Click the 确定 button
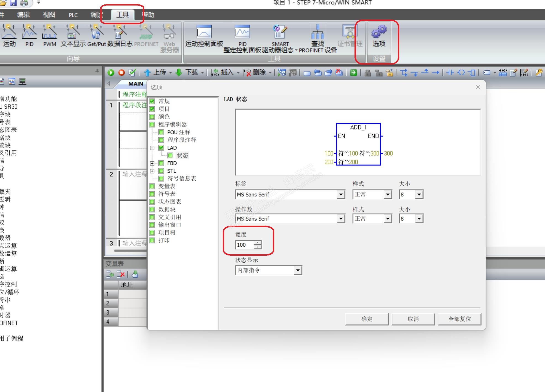 pos(367,319)
